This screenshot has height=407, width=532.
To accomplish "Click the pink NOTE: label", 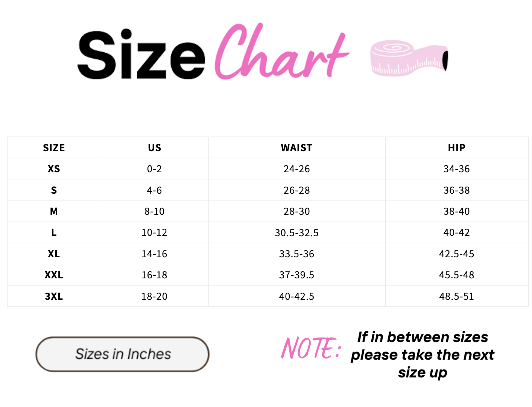I will [311, 348].
